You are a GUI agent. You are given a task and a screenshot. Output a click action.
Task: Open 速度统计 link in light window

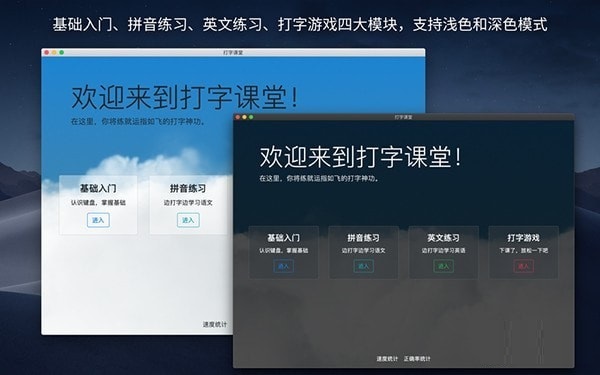coord(215,324)
